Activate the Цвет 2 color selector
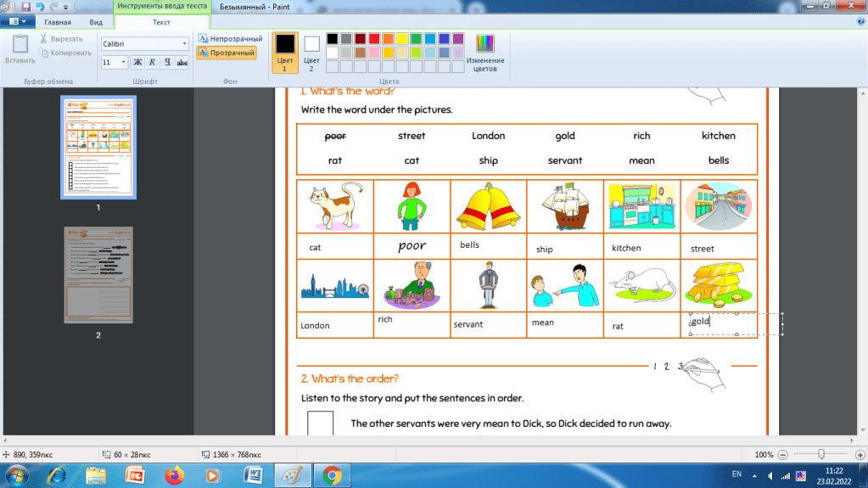The height and width of the screenshot is (488, 868). [x=311, y=50]
